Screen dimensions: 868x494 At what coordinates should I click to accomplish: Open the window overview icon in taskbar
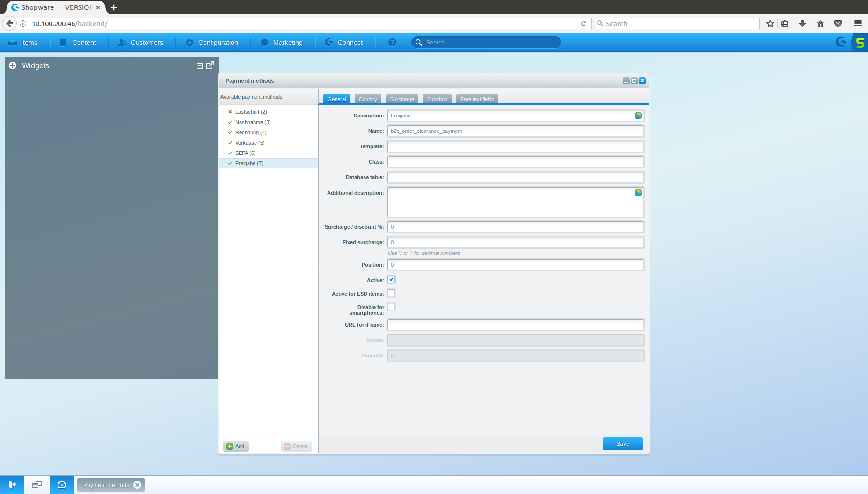click(x=37, y=485)
